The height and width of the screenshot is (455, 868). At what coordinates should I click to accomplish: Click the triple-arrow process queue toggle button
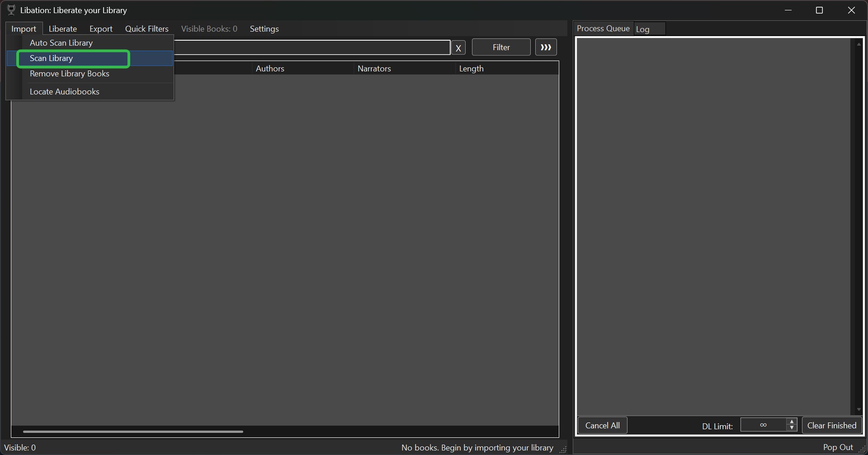click(x=546, y=47)
